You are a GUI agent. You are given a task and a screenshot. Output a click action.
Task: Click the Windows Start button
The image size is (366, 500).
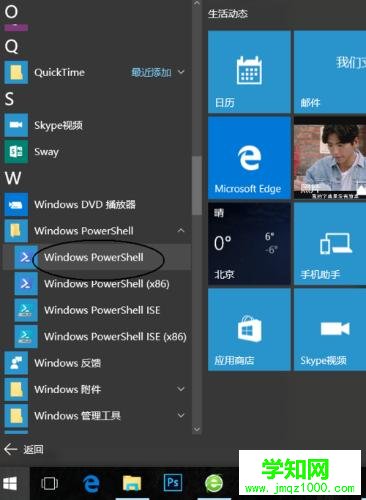coord(10,483)
